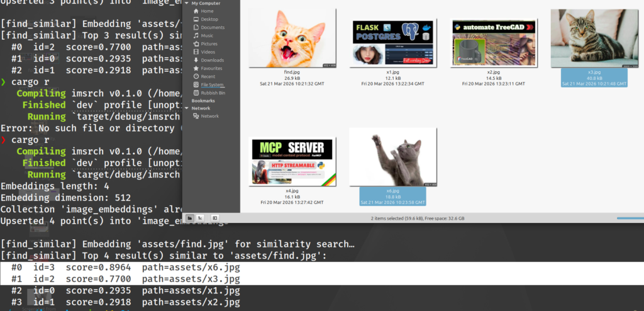
Task: Open the Rubbish Bin sidebar entry
Action: pyautogui.click(x=213, y=93)
